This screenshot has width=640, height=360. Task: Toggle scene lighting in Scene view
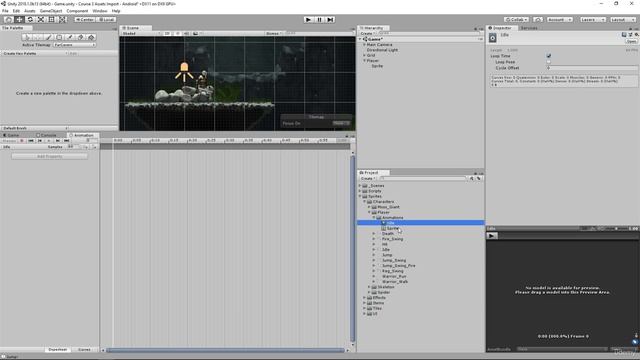pyautogui.click(x=178, y=33)
